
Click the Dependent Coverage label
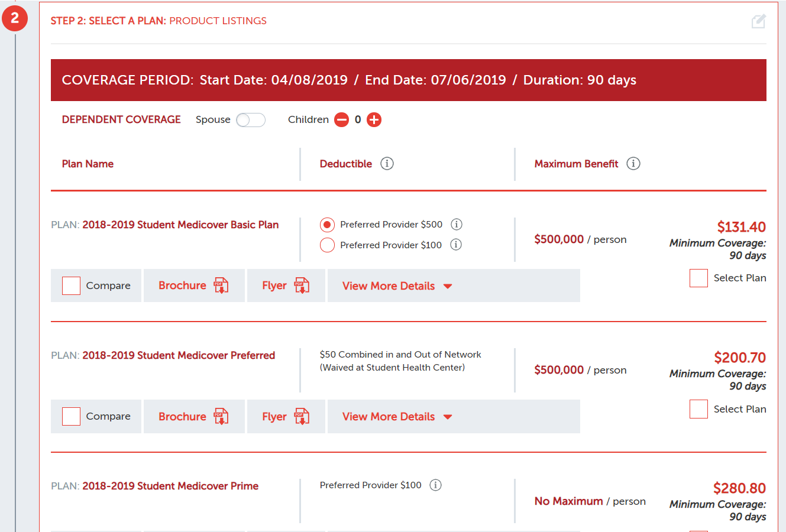point(121,119)
